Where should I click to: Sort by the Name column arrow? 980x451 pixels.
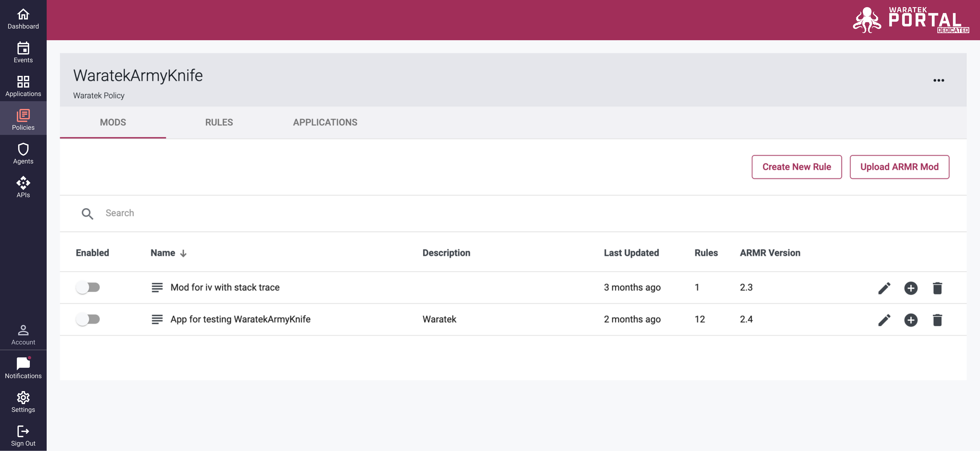(x=183, y=253)
